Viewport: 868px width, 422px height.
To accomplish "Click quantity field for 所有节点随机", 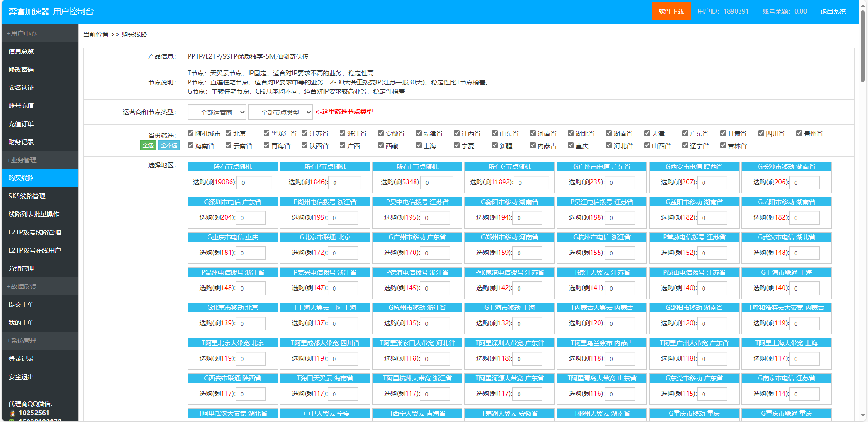I will click(255, 183).
